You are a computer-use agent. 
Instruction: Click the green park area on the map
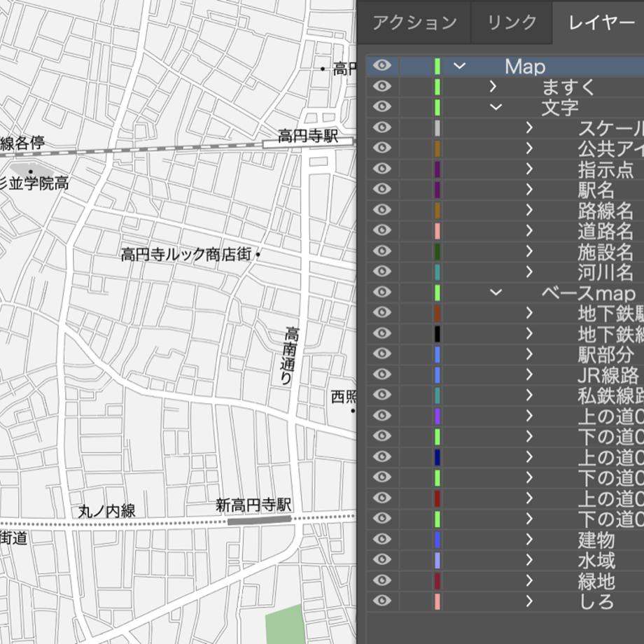284,624
